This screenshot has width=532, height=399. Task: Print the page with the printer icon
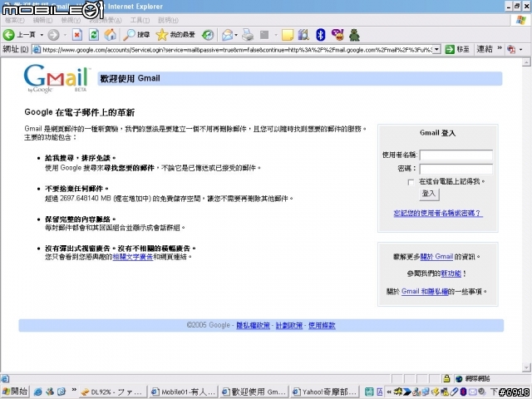(248, 35)
